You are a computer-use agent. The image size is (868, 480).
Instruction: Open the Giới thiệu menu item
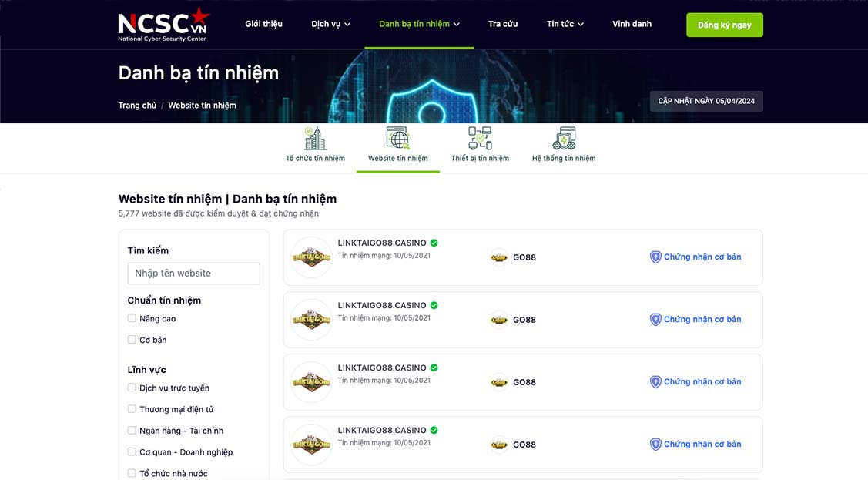pyautogui.click(x=263, y=24)
